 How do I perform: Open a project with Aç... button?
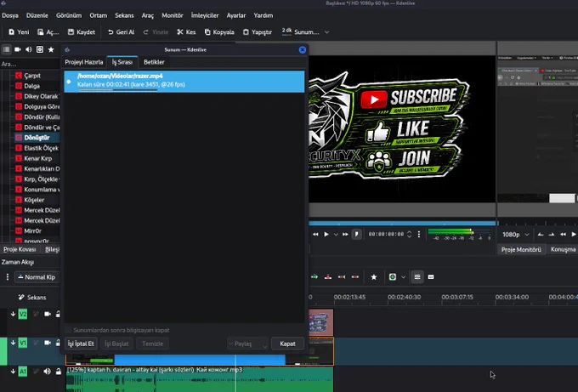pos(48,32)
